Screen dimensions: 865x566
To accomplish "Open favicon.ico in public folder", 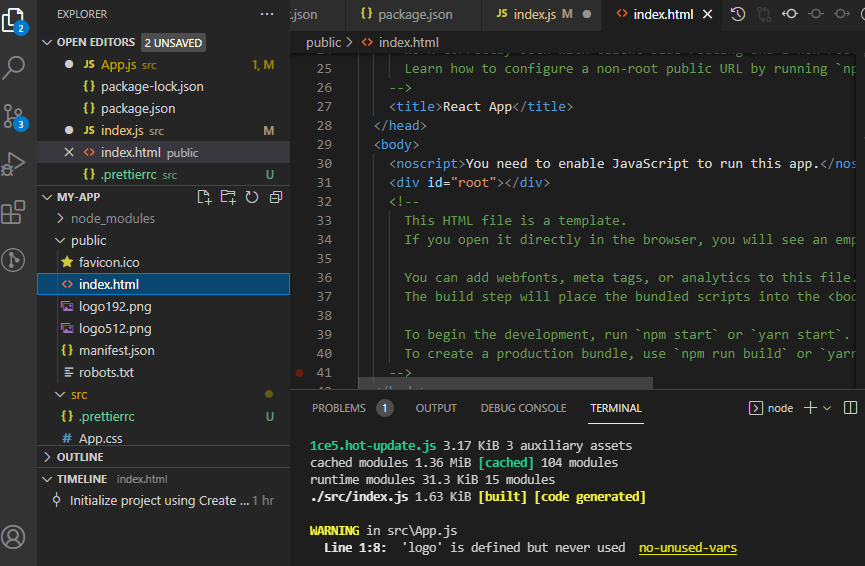I will (163, 263).
